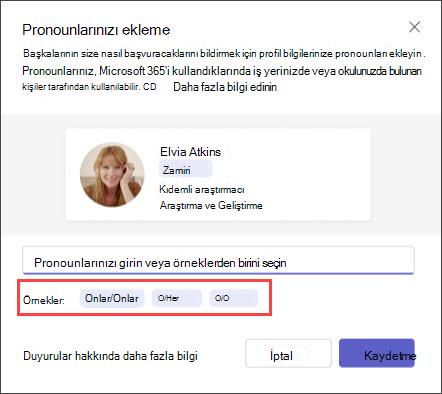Select Elvia Atkins profile photo

[112, 175]
